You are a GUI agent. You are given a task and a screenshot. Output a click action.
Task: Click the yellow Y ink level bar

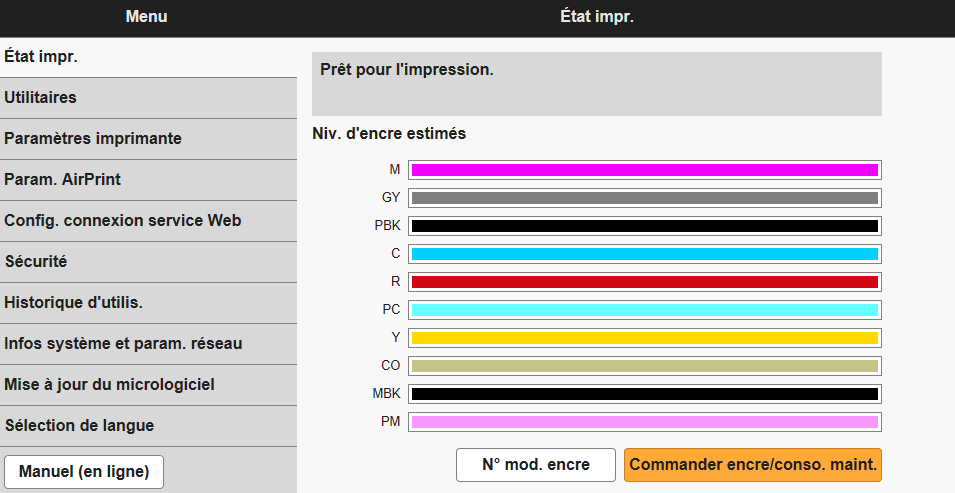(644, 338)
